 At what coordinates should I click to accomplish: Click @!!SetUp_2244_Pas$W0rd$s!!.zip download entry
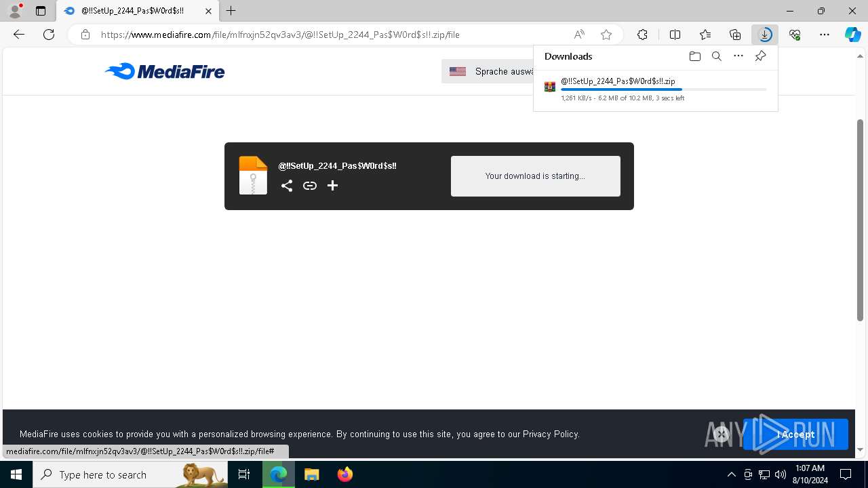618,81
